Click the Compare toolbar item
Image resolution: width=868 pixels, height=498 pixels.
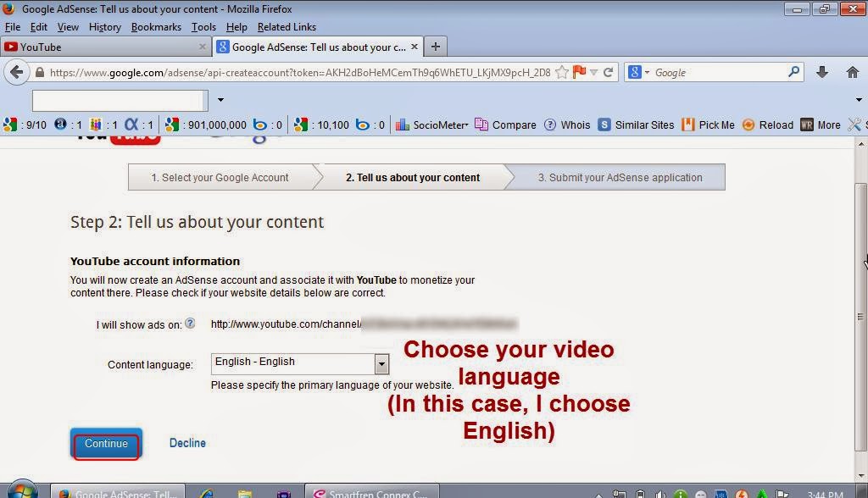pyautogui.click(x=505, y=125)
